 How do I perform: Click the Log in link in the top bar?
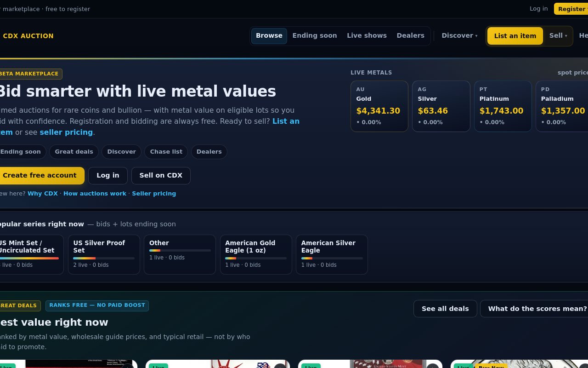point(538,9)
